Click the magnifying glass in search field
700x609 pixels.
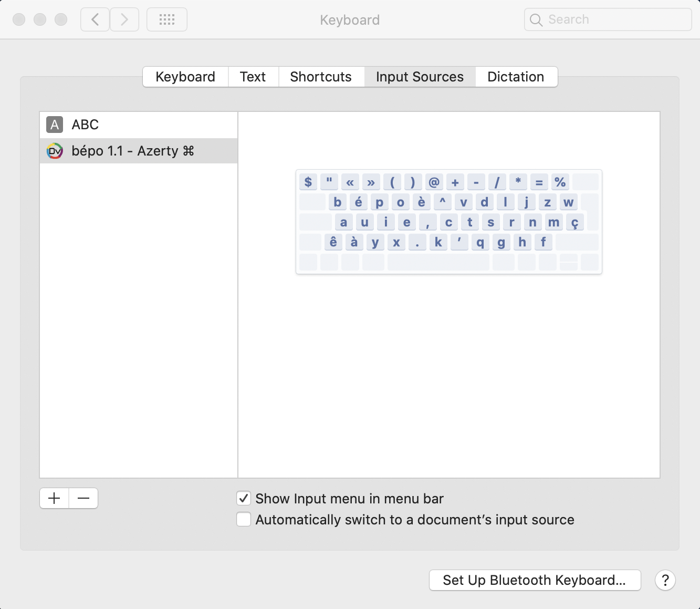pos(536,20)
